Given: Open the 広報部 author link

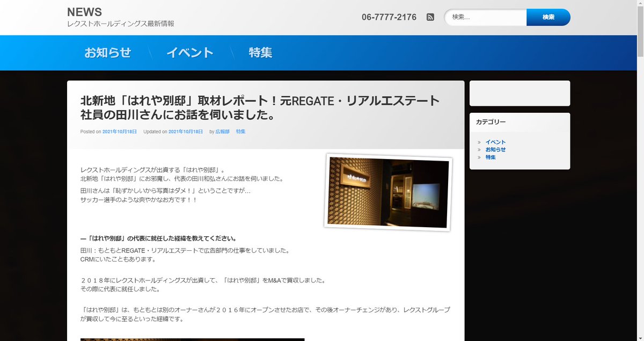Looking at the screenshot, I should click(x=222, y=132).
